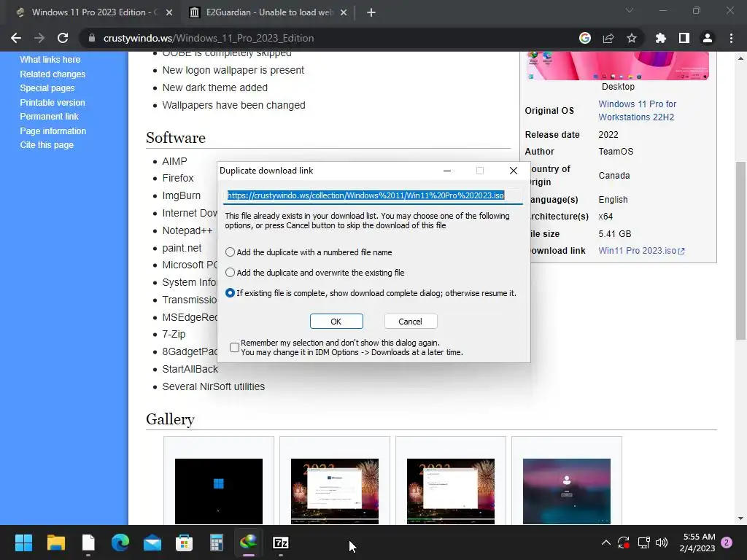Click the scrollbar down arrow
This screenshot has width=747, height=560.
(x=740, y=518)
